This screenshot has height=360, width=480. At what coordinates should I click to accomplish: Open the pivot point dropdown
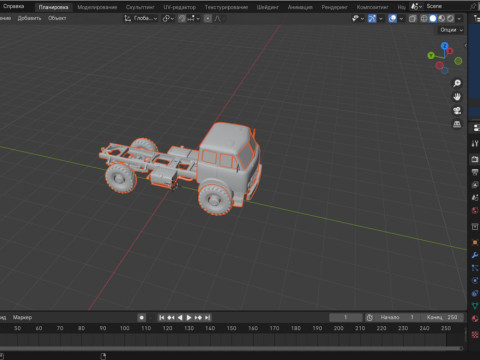pos(168,19)
